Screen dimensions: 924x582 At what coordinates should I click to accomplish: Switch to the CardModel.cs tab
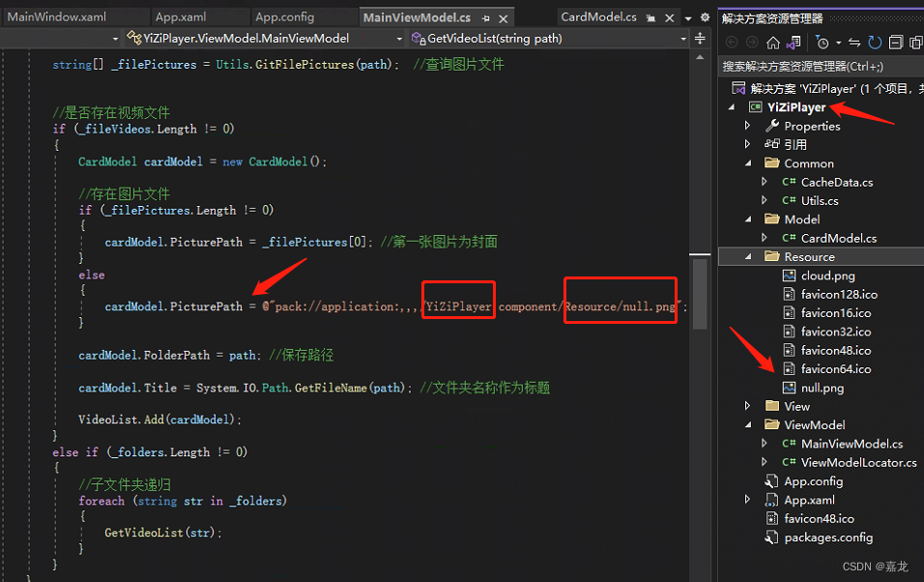tap(598, 17)
